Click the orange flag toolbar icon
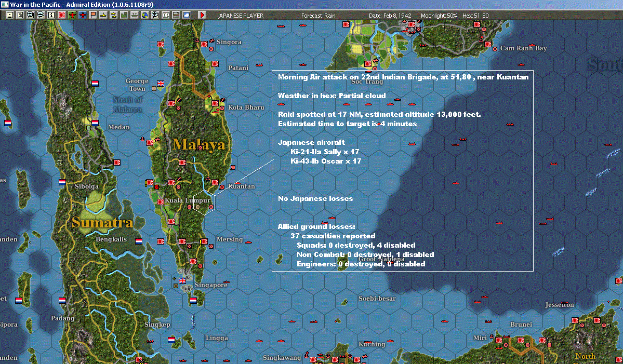Screen dimensions: 623x364 click(x=93, y=15)
